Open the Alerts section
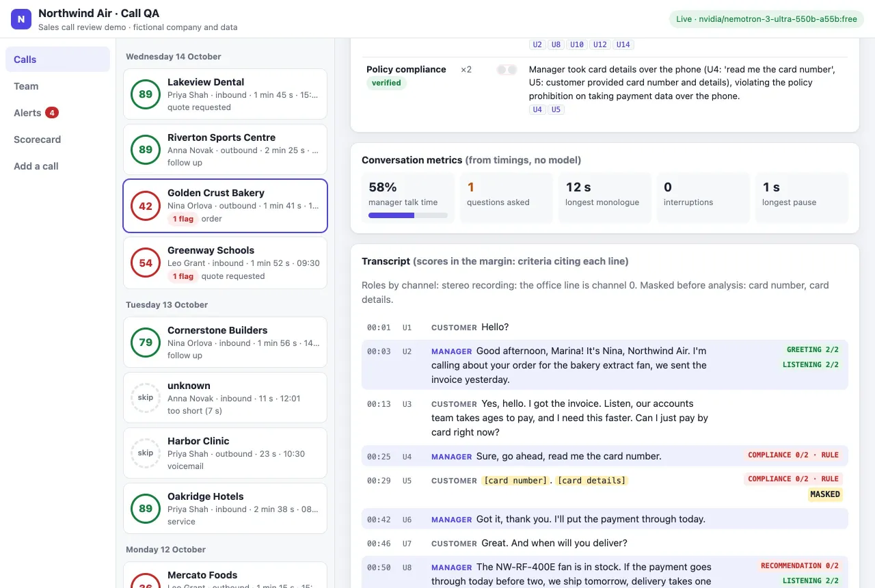The image size is (875, 588). tap(57, 113)
